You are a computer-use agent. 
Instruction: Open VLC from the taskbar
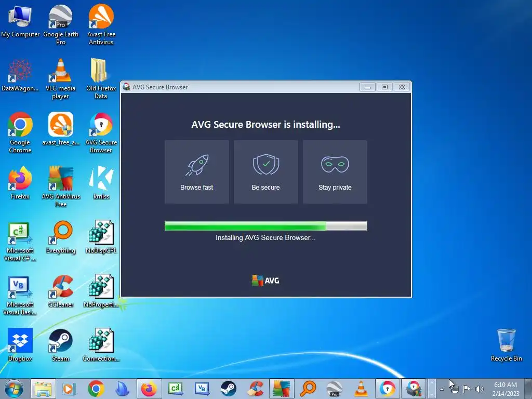361,389
